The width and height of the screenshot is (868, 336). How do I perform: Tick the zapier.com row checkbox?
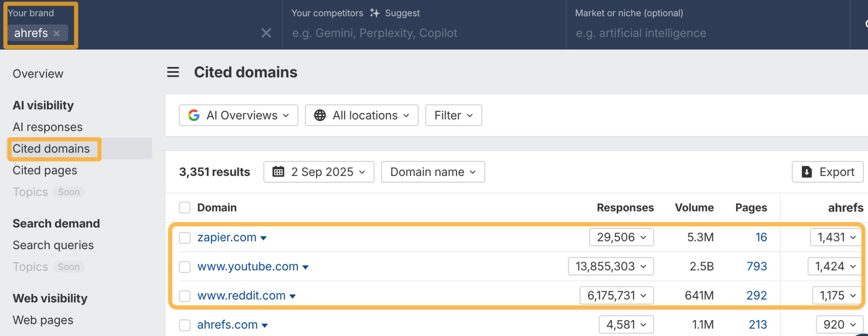tap(185, 238)
